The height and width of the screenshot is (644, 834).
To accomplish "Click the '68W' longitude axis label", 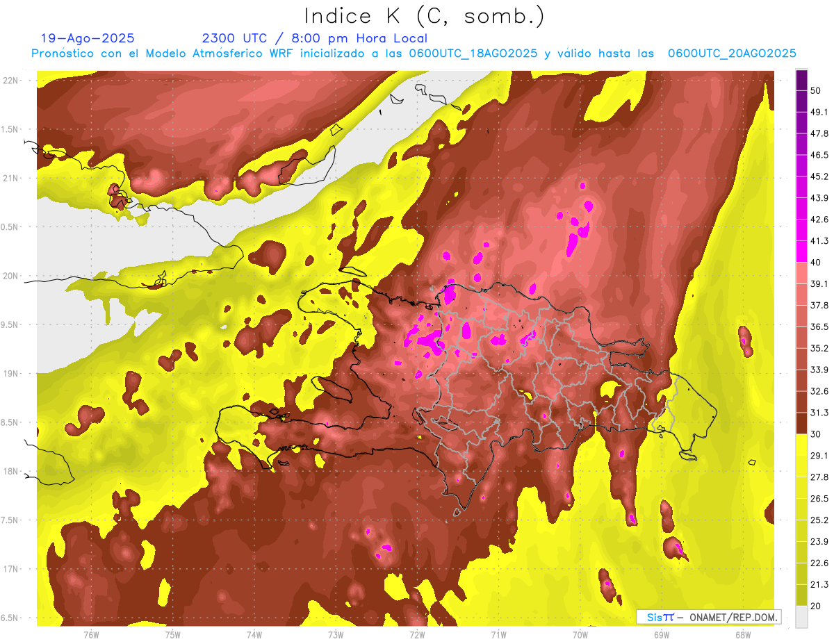I will [742, 634].
